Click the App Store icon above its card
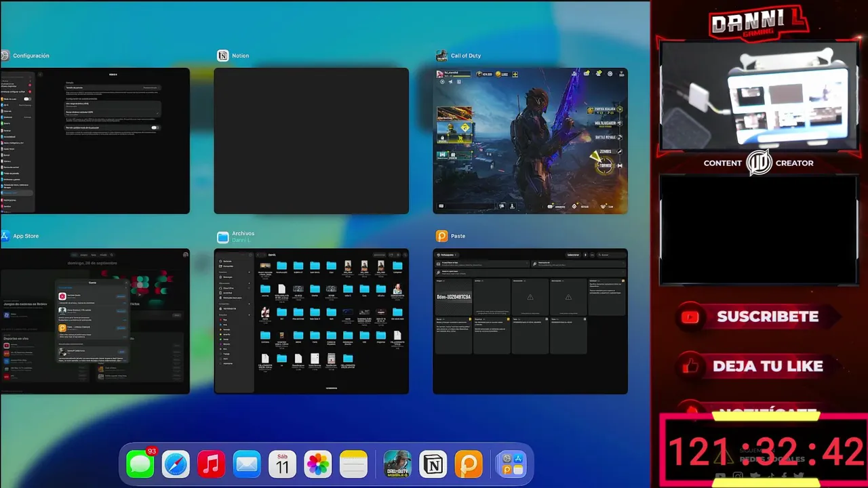 [4, 236]
